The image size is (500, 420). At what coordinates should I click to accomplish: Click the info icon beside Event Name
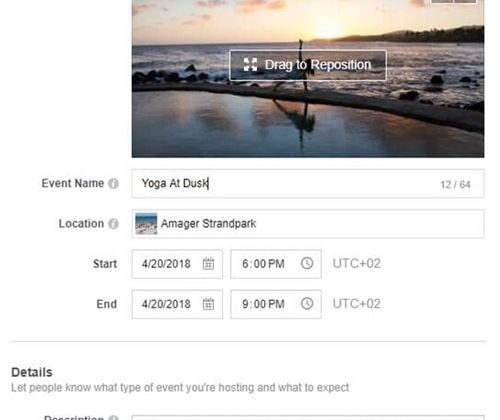(x=113, y=183)
